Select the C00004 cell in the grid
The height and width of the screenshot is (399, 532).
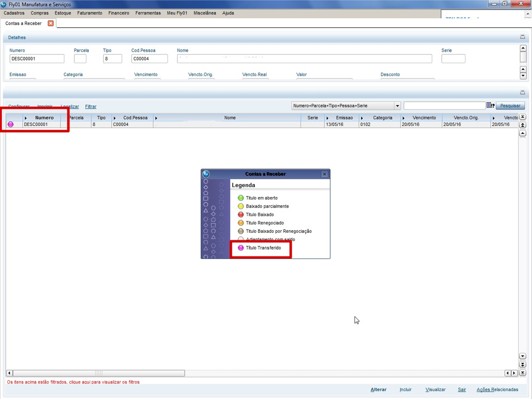click(x=132, y=125)
